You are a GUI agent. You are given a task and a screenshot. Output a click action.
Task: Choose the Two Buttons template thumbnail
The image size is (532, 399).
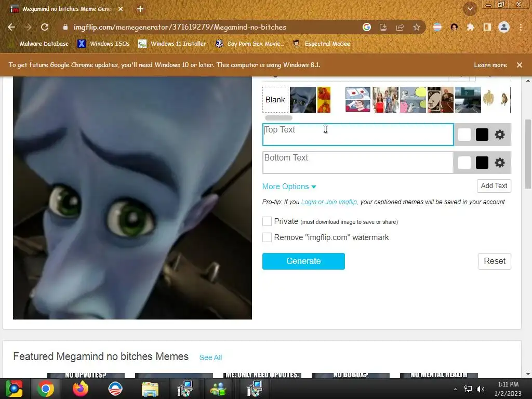(358, 100)
